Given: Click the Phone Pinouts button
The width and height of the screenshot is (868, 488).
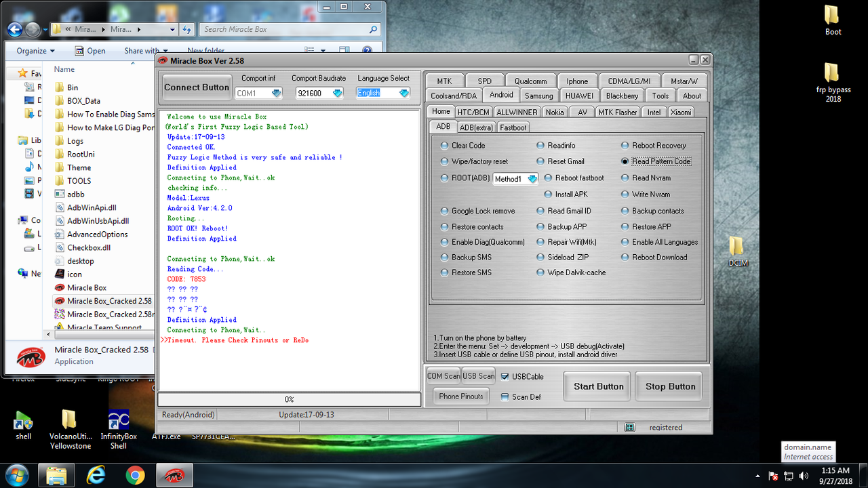Looking at the screenshot, I should coord(460,396).
